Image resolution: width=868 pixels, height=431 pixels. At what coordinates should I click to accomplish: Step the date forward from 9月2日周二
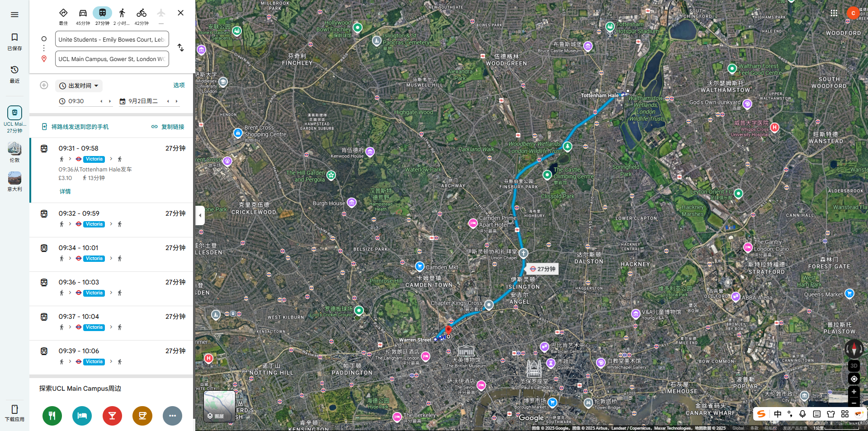176,101
